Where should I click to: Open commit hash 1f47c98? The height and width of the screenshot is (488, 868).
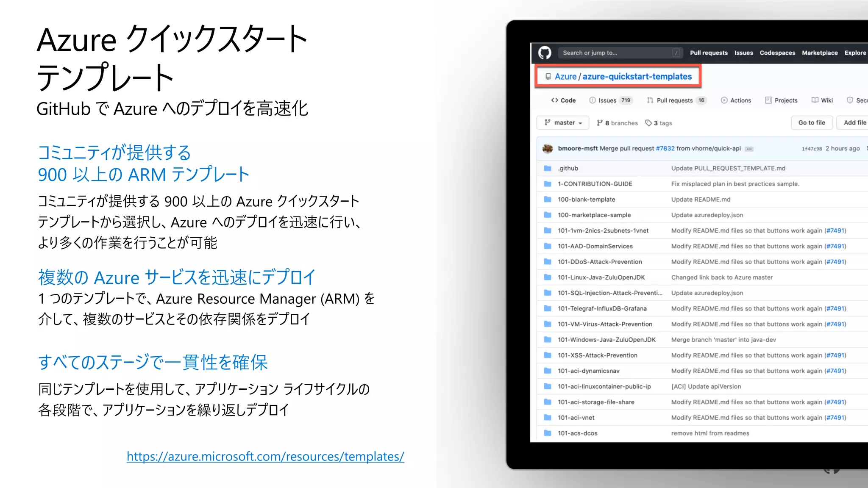[x=812, y=149]
